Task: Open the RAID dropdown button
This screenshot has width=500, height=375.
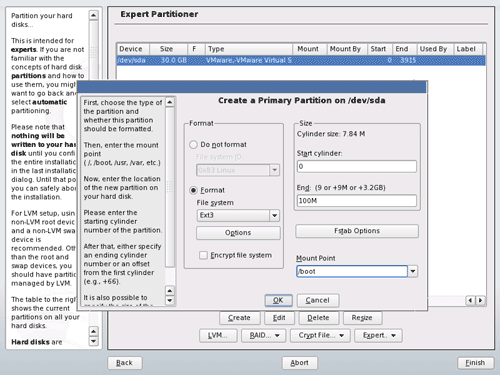Action: [264, 335]
